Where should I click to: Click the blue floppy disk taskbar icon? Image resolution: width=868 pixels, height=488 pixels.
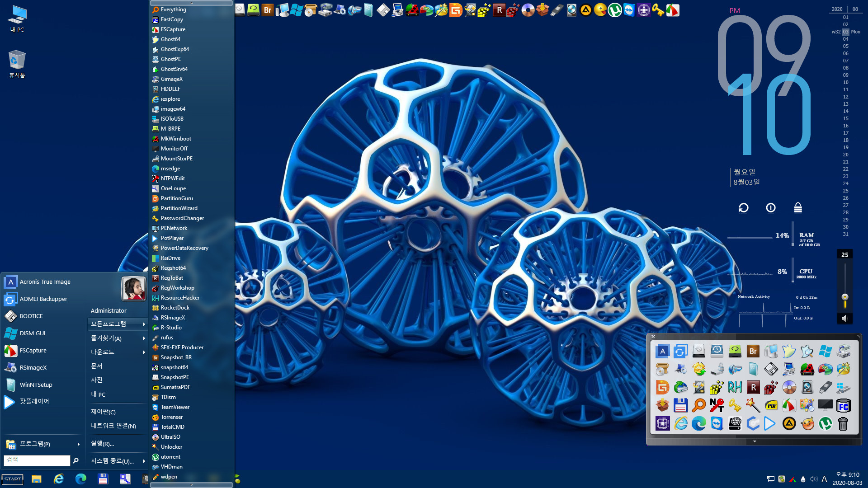[x=103, y=479]
